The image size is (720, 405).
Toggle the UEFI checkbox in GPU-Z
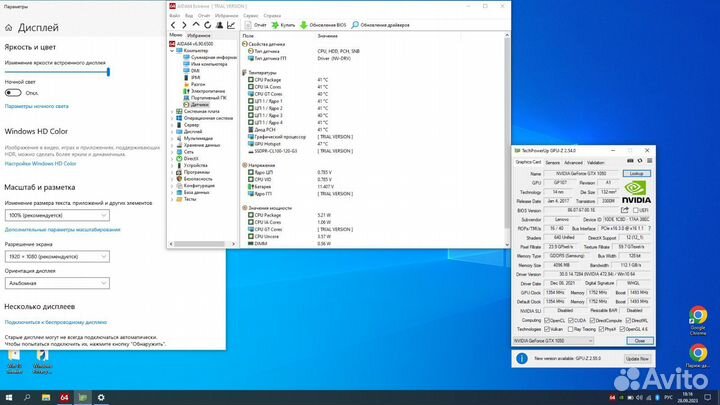coord(636,210)
